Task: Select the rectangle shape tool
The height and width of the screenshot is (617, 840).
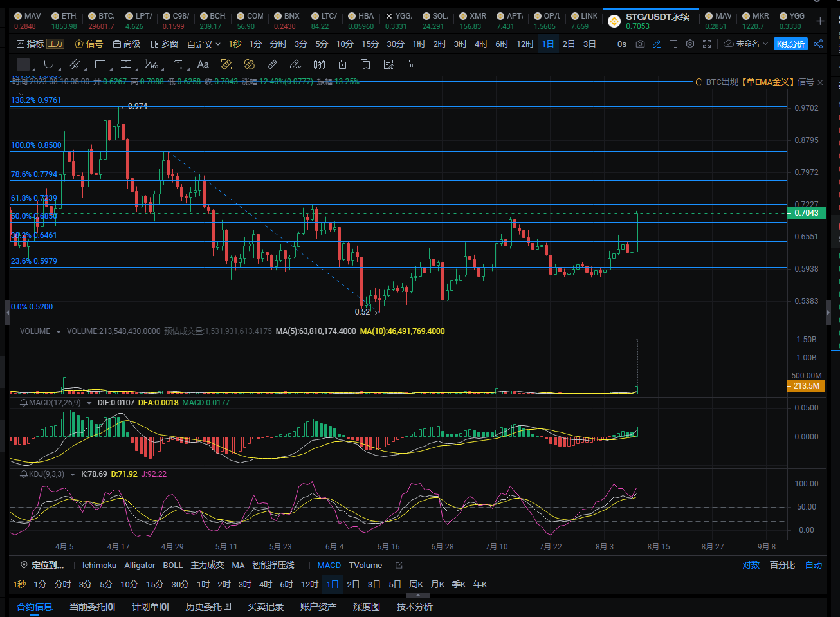Action: point(100,64)
